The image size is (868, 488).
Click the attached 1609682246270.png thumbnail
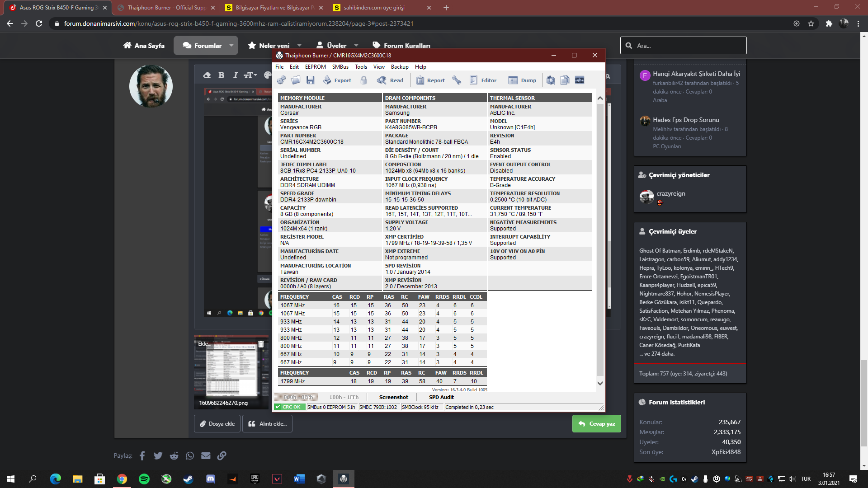tap(231, 372)
